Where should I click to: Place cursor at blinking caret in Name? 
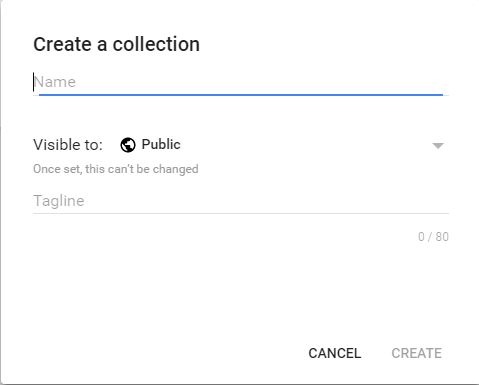33,82
